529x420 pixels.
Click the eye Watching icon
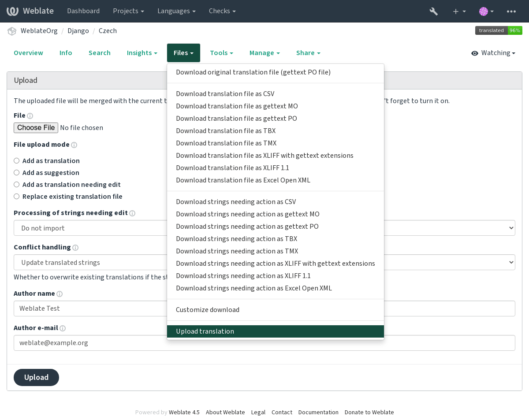475,53
